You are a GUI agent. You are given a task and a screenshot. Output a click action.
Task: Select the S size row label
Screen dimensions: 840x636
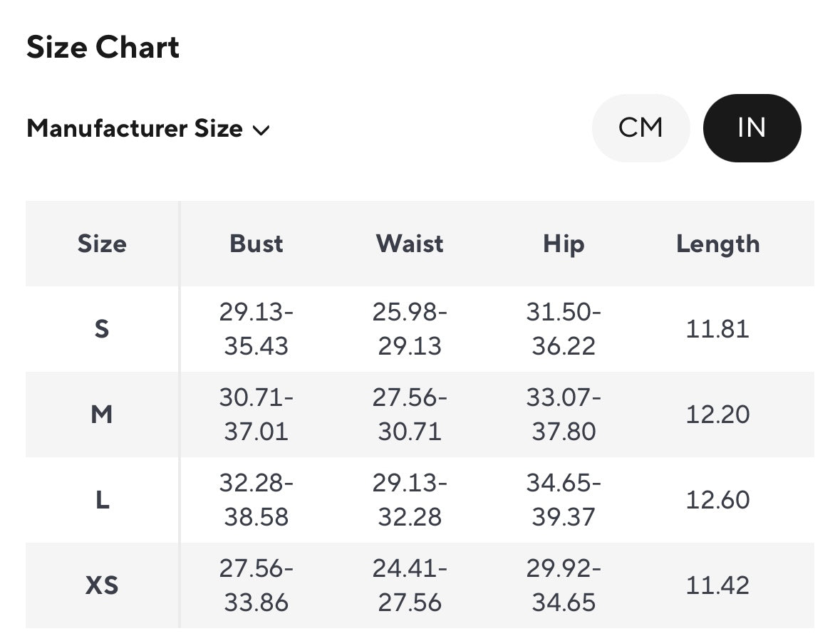[x=102, y=329]
